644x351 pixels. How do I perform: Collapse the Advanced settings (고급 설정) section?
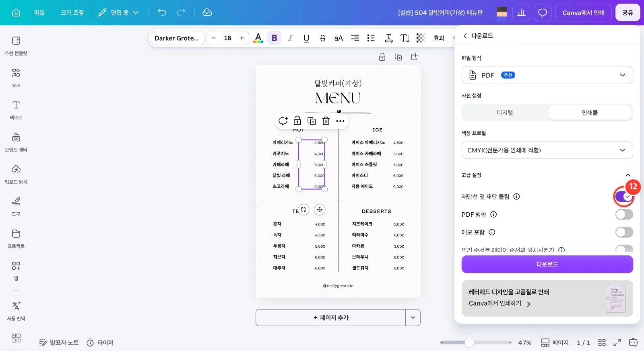pyautogui.click(x=627, y=175)
